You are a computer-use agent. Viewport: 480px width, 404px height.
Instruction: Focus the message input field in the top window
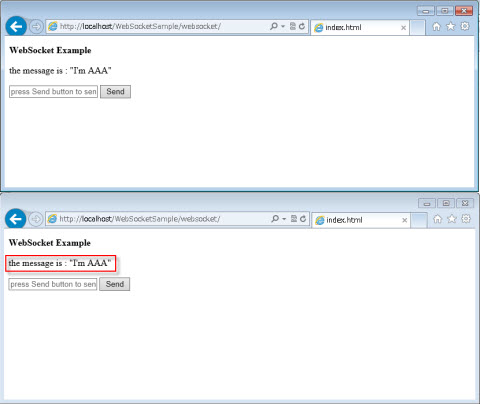pos(53,92)
